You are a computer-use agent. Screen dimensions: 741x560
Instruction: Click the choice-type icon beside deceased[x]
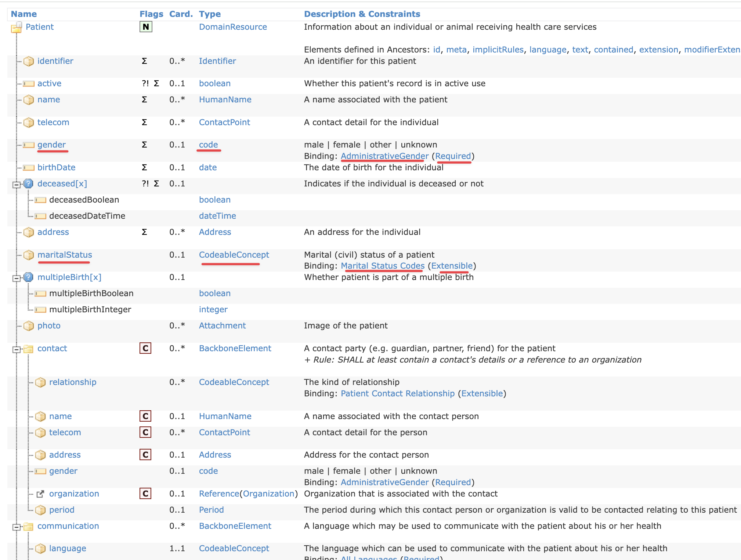(x=29, y=183)
